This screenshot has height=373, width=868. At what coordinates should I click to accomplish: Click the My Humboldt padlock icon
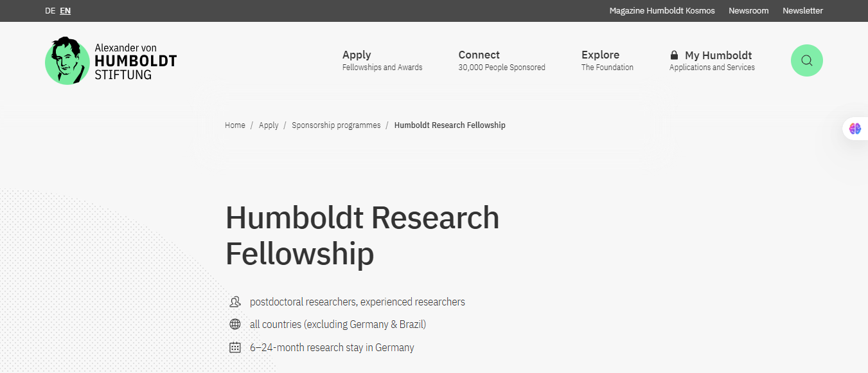click(x=674, y=55)
